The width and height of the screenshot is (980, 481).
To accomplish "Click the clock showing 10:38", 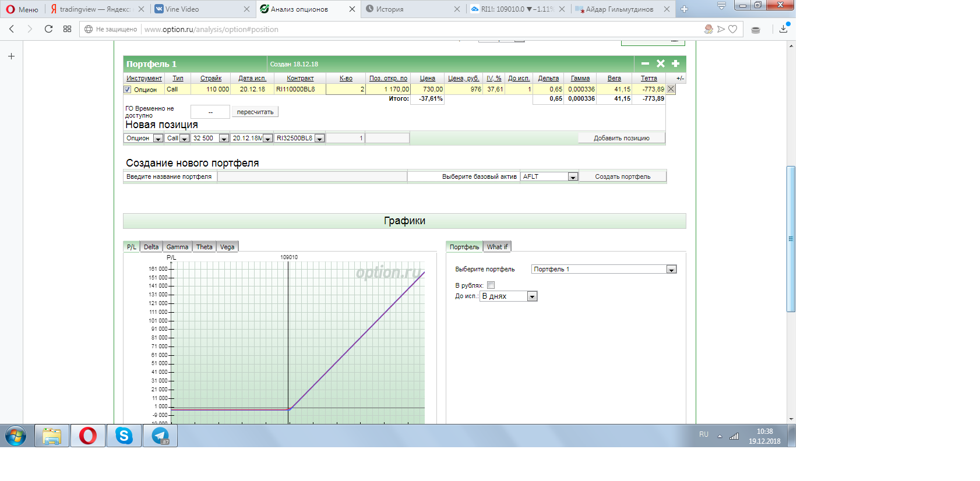I will coord(764,432).
